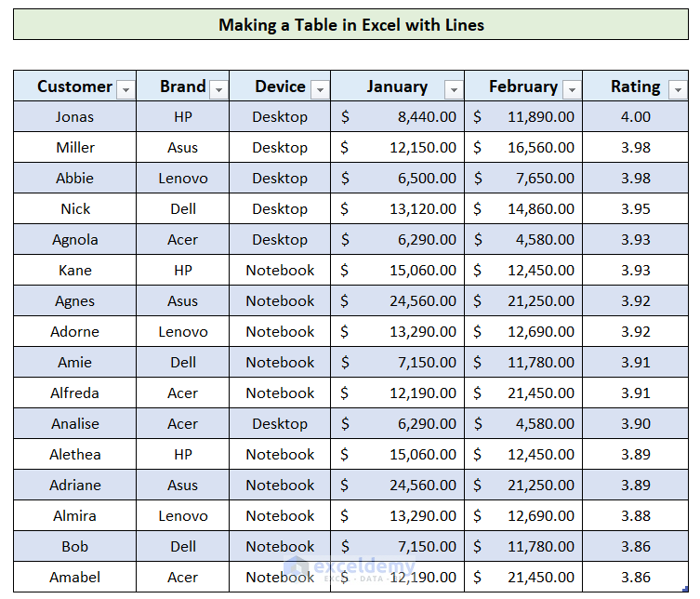This screenshot has height=599, width=700.
Task: Select the February value 7,650.00 cell
Action: (x=523, y=178)
